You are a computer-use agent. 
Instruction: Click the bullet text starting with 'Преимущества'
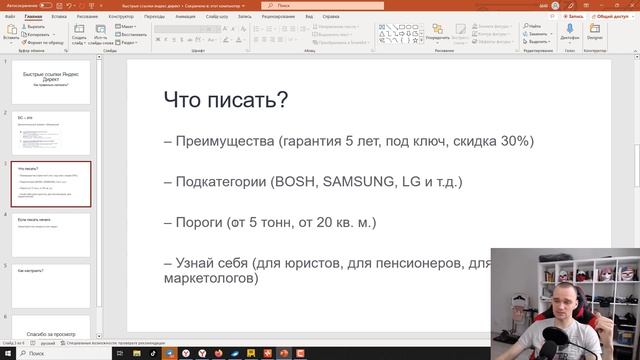point(349,141)
